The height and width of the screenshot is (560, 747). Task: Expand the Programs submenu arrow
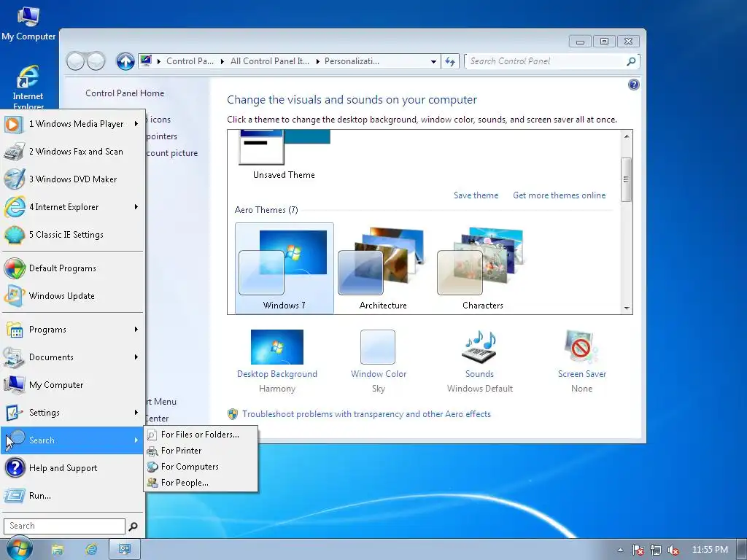point(136,329)
